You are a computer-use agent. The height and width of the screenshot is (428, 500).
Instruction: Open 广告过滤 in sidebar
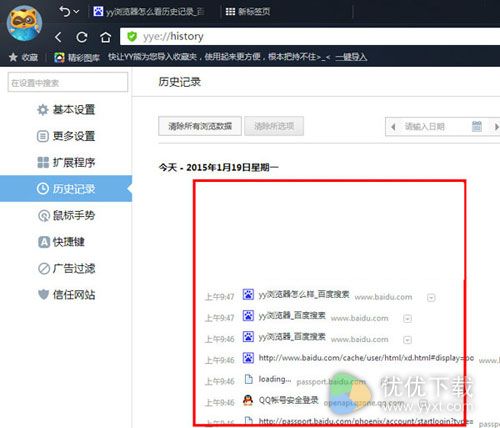pyautogui.click(x=66, y=268)
